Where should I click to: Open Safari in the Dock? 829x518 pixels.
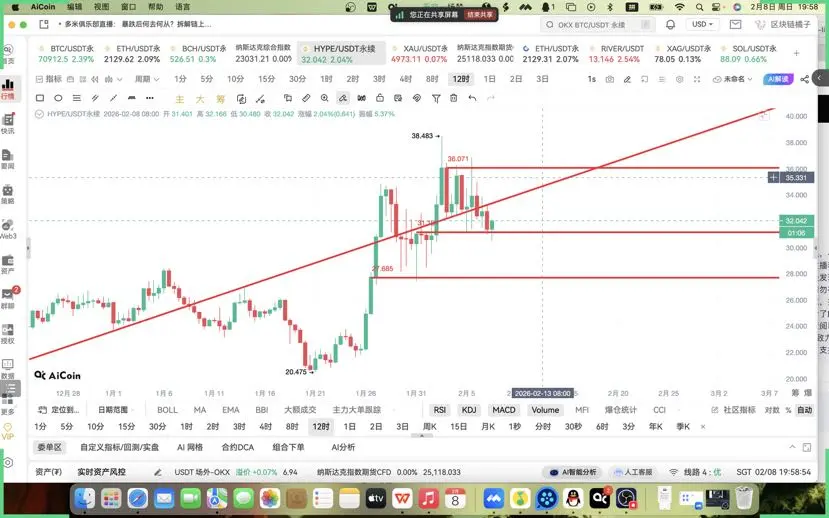[137, 498]
